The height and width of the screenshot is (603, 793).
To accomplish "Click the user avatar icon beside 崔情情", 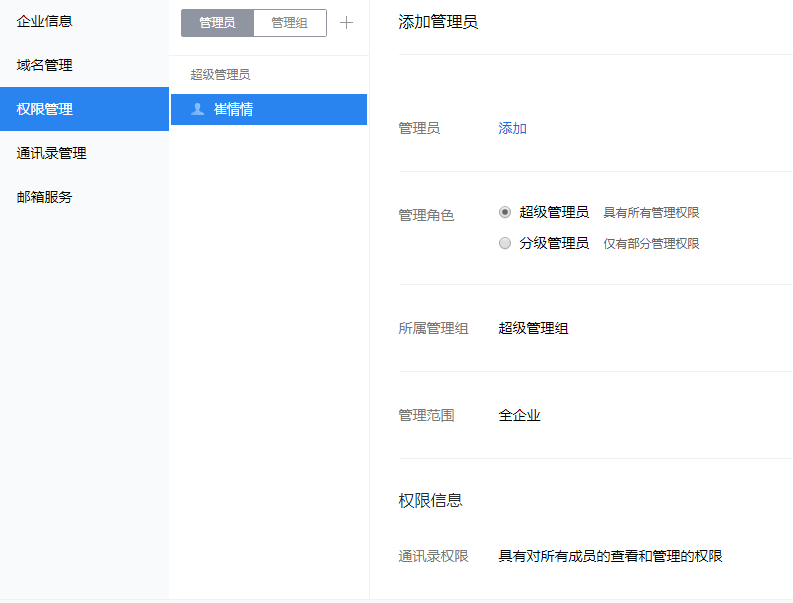I will 197,109.
